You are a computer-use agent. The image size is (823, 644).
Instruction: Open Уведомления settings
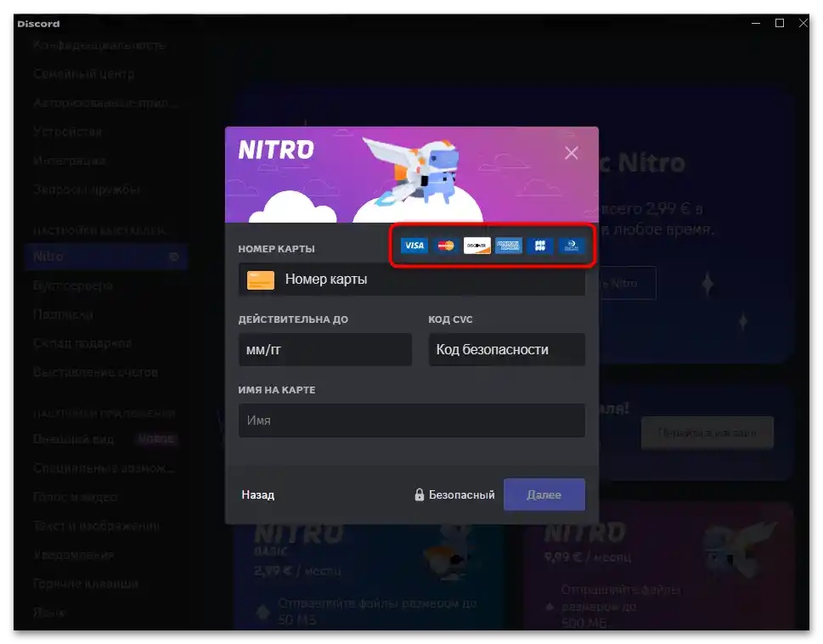click(73, 555)
